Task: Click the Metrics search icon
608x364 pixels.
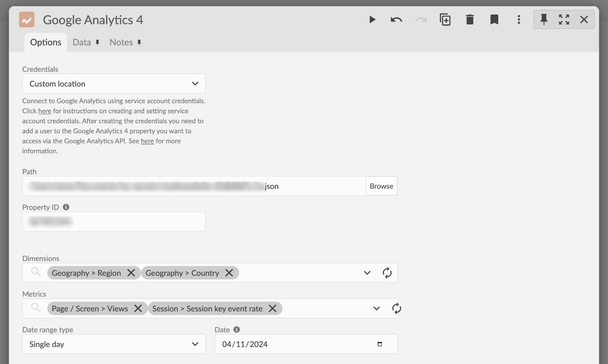Action: (36, 308)
